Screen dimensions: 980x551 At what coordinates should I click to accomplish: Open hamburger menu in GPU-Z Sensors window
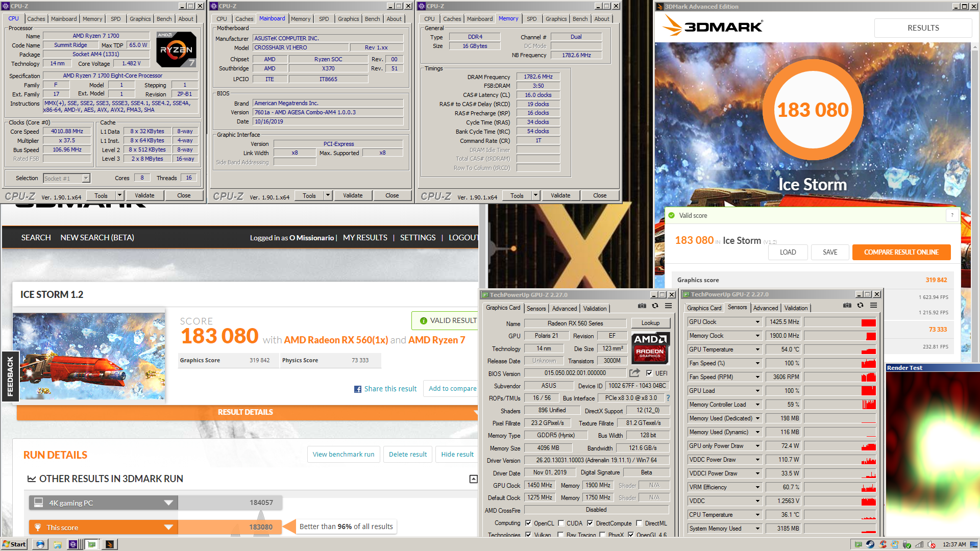tap(873, 306)
